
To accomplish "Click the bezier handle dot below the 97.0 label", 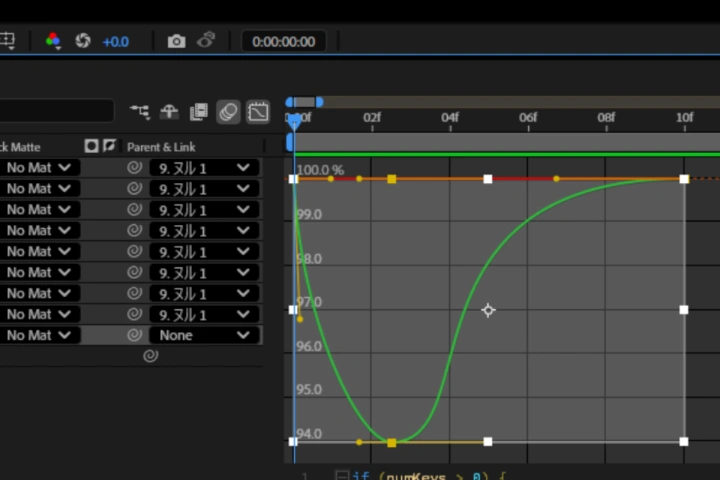I will 300,319.
